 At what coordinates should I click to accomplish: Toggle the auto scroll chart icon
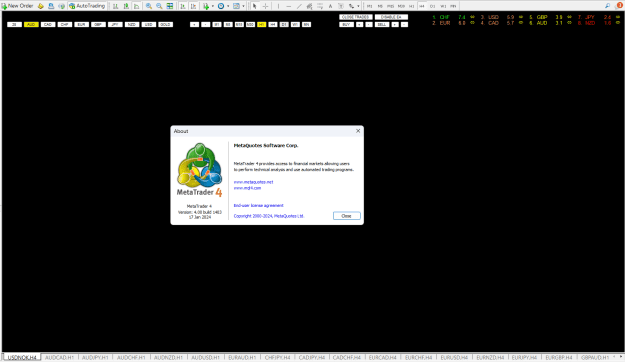pos(183,6)
